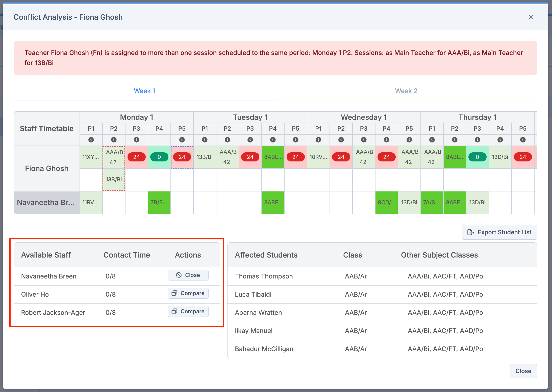Image resolution: width=552 pixels, height=392 pixels.
Task: Close comparison for Navaneetha Breen
Action: coord(188,275)
